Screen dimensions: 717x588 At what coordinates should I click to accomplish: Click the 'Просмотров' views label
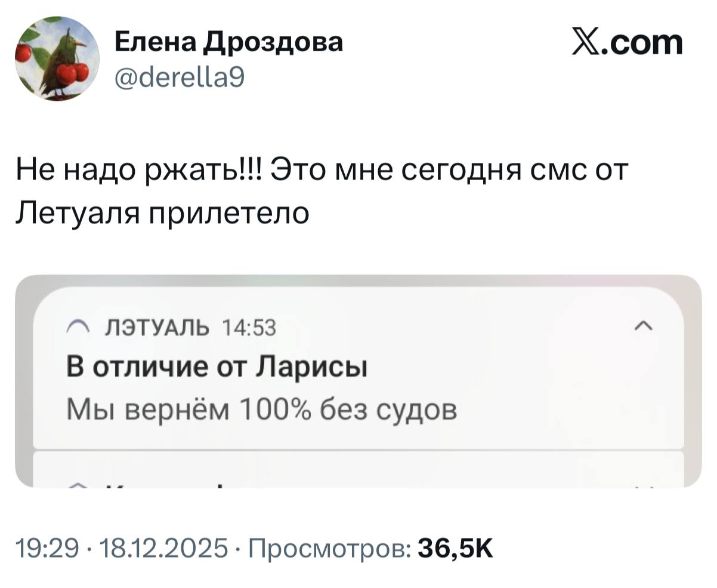pos(327,546)
